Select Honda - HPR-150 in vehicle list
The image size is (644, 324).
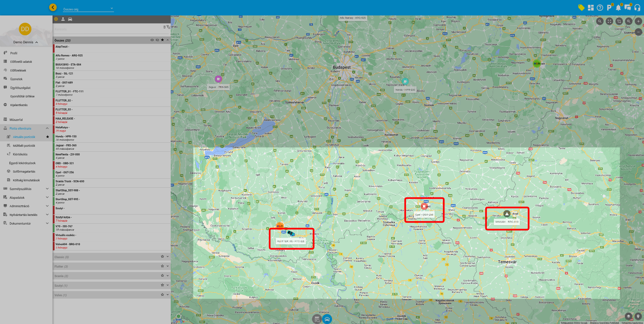tap(66, 137)
